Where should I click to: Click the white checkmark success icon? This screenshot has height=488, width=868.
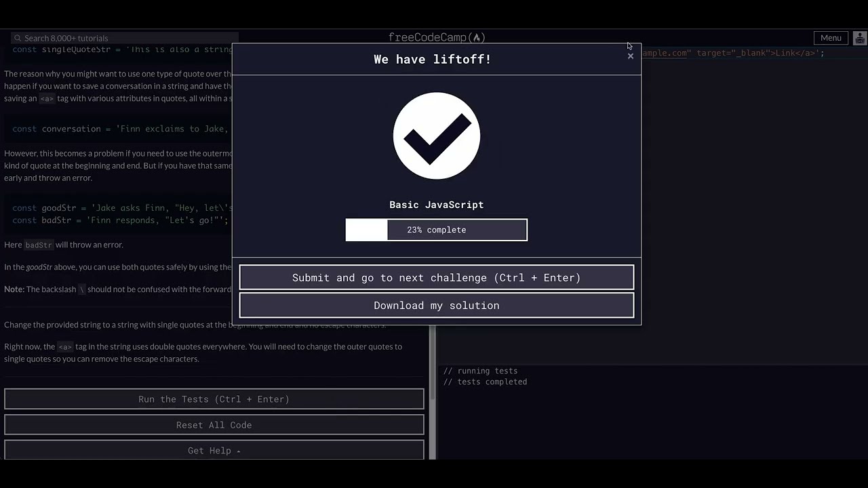pyautogui.click(x=437, y=136)
